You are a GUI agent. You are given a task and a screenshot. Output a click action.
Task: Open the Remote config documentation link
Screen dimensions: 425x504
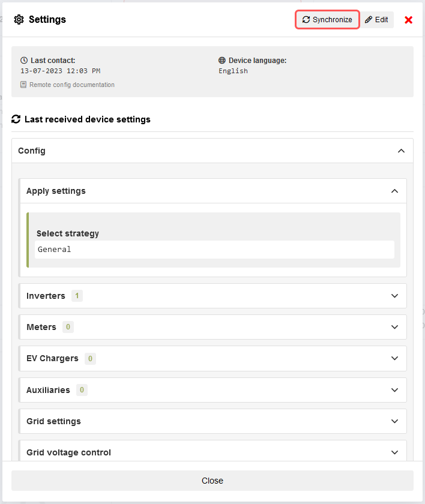pyautogui.click(x=71, y=85)
